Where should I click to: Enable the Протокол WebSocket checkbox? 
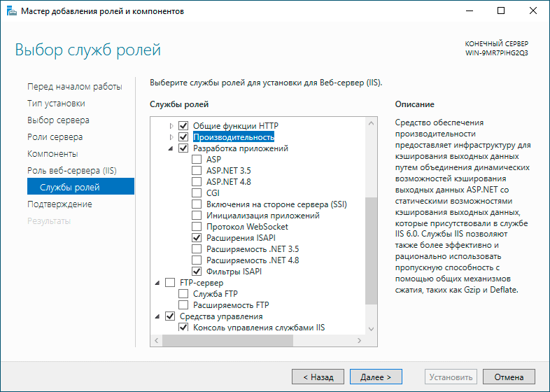197,227
